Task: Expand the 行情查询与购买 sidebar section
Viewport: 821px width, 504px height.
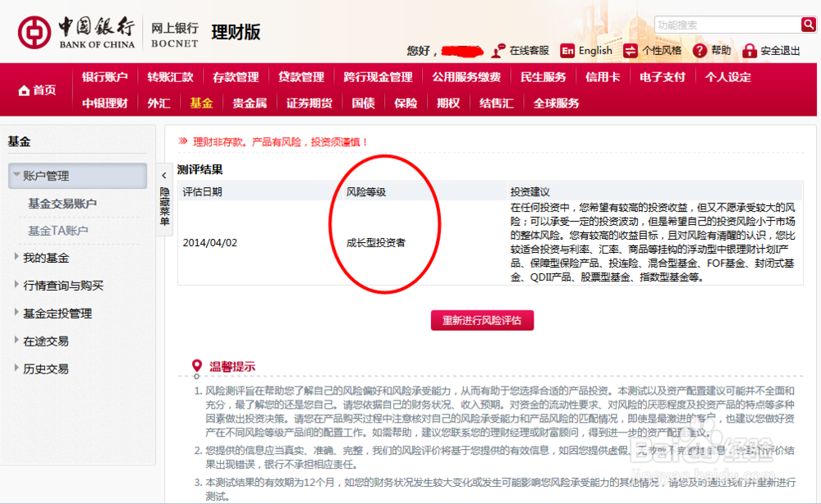Action: click(63, 285)
